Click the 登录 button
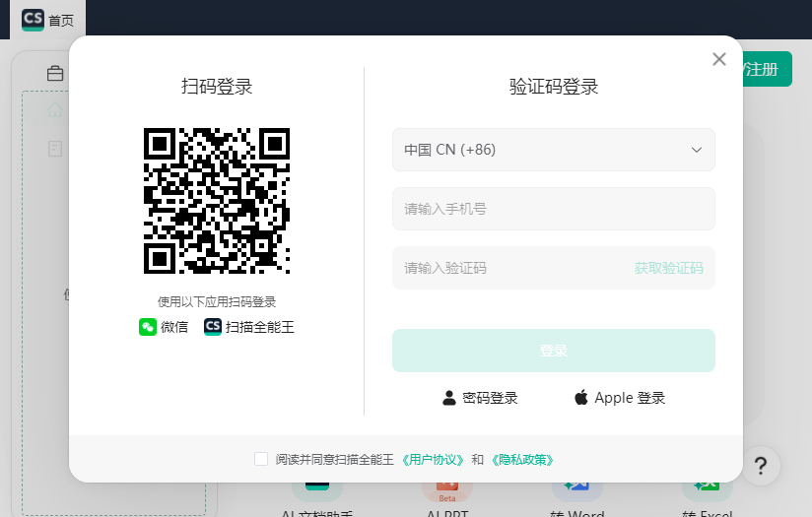This screenshot has height=517, width=812. (554, 351)
